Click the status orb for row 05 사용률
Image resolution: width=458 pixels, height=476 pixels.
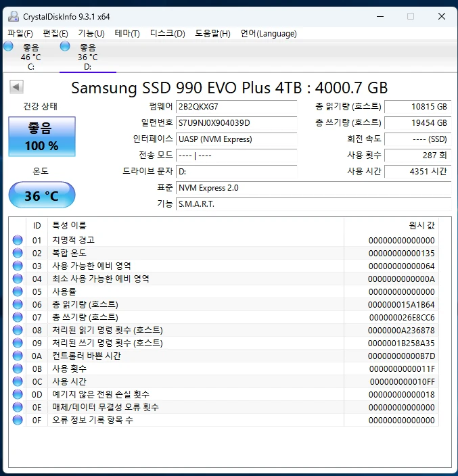[18, 291]
